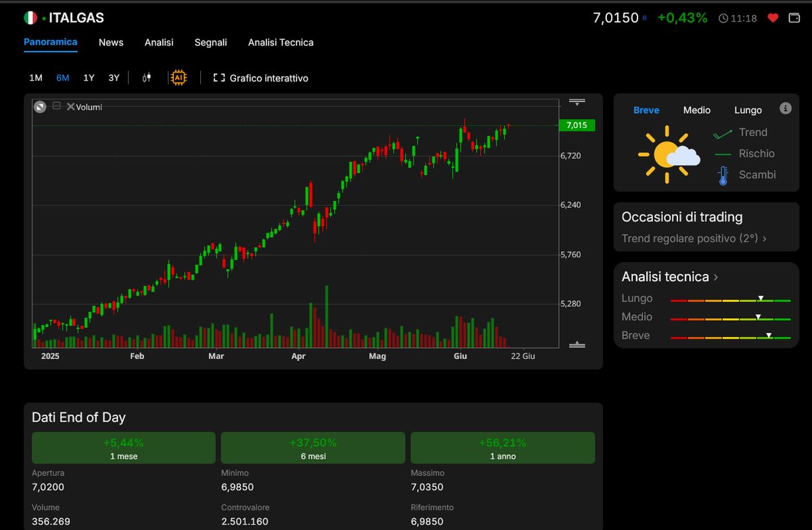Click the round no-symbol icon in the chart corner

click(x=40, y=106)
